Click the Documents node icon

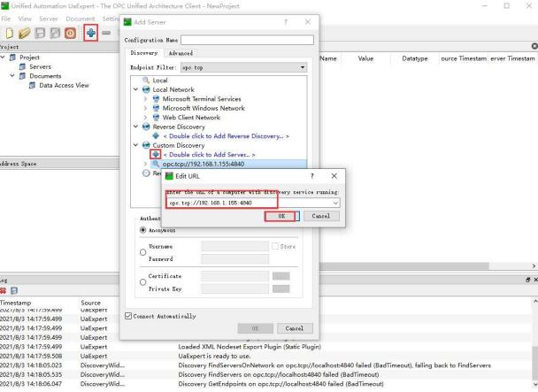click(x=23, y=76)
